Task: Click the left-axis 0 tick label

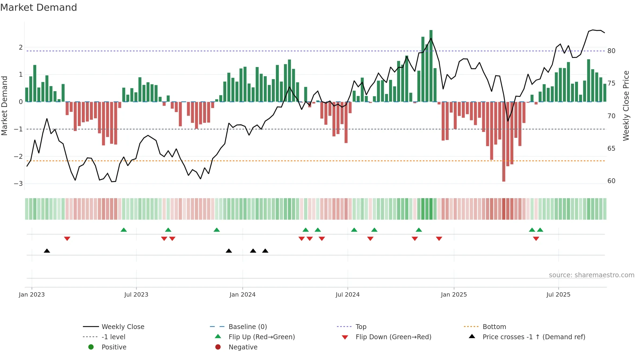Action: click(21, 102)
